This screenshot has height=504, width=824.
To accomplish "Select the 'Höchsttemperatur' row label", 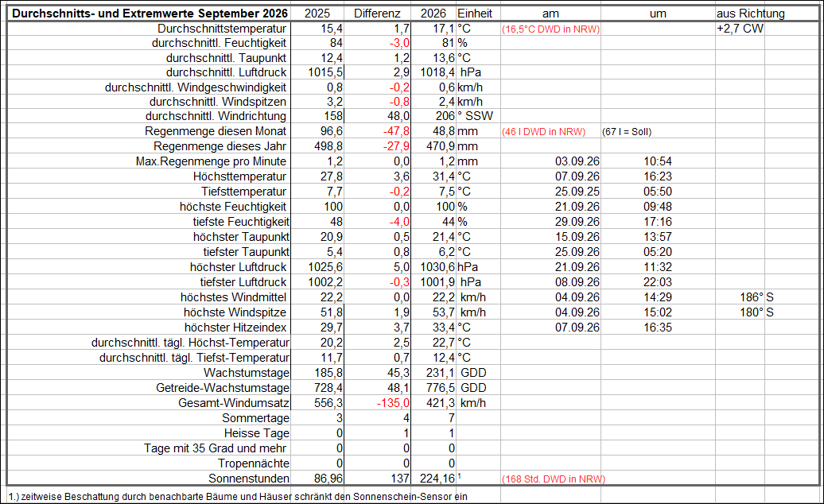I will point(239,176).
